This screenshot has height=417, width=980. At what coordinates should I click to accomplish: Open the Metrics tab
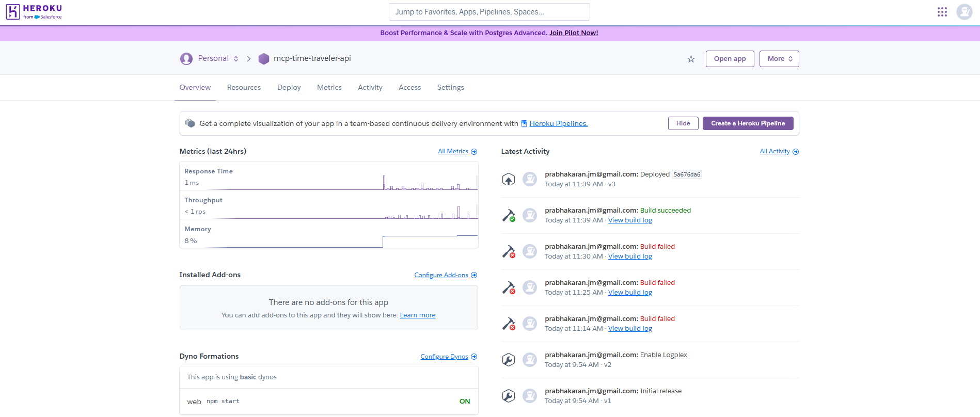(x=329, y=88)
